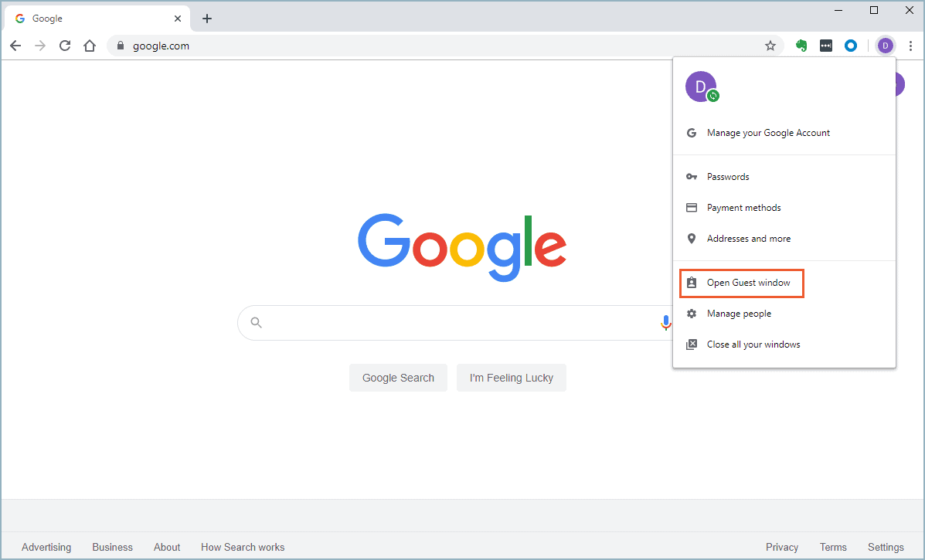Maximize the Chrome window
925x560 pixels.
click(874, 11)
